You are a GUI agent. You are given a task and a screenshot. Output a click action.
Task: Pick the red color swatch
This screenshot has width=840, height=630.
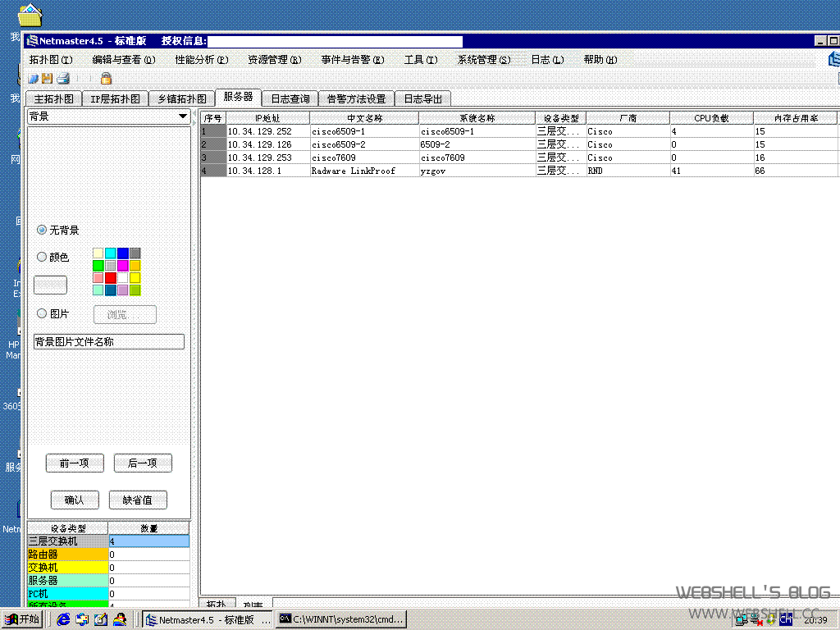point(111,277)
